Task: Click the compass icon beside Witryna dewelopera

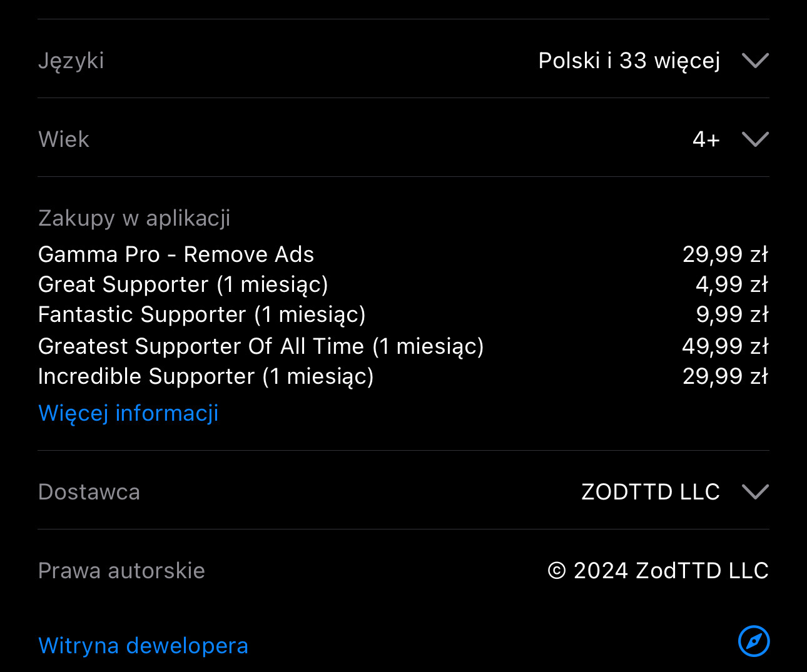Action: (754, 641)
